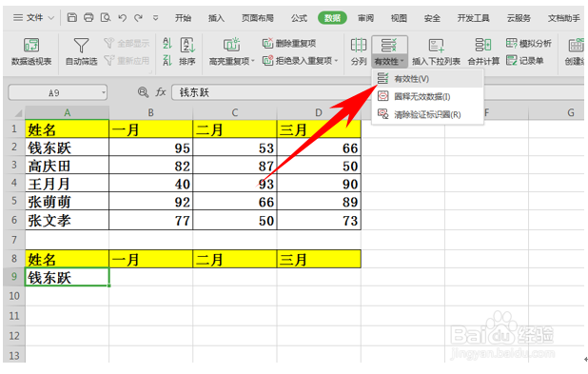Undo the last action
Viewport: 588px width, 374px height.
[x=122, y=18]
